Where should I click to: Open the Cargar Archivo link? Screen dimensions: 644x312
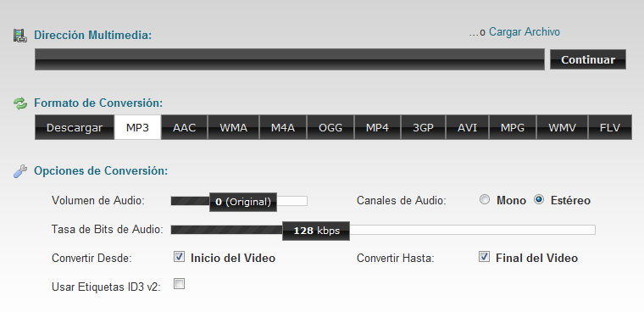tap(524, 31)
